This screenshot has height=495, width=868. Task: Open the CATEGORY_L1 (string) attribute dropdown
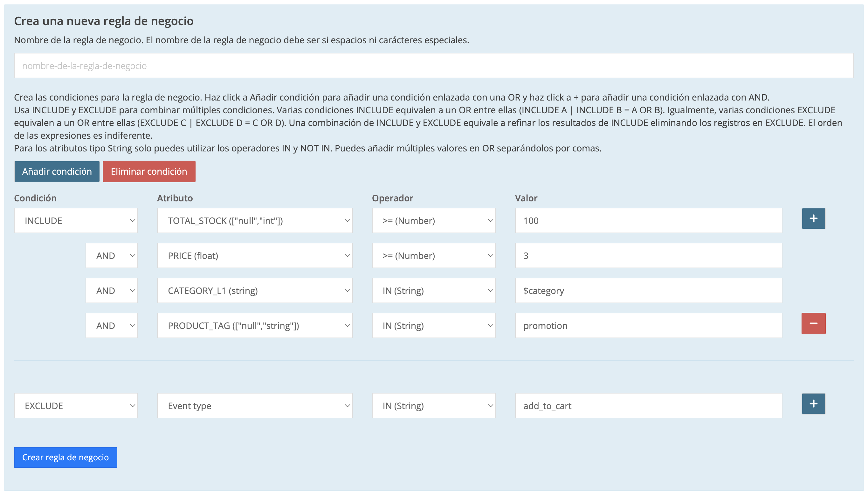(254, 291)
